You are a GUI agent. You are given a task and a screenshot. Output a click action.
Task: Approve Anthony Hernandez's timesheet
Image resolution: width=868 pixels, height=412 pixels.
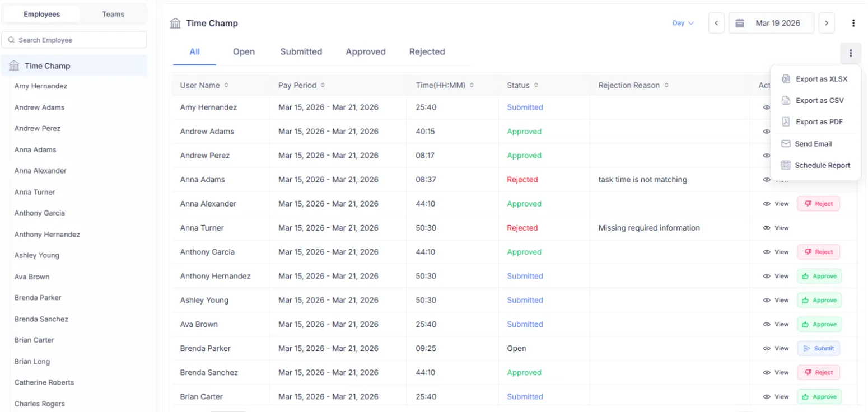[819, 276]
